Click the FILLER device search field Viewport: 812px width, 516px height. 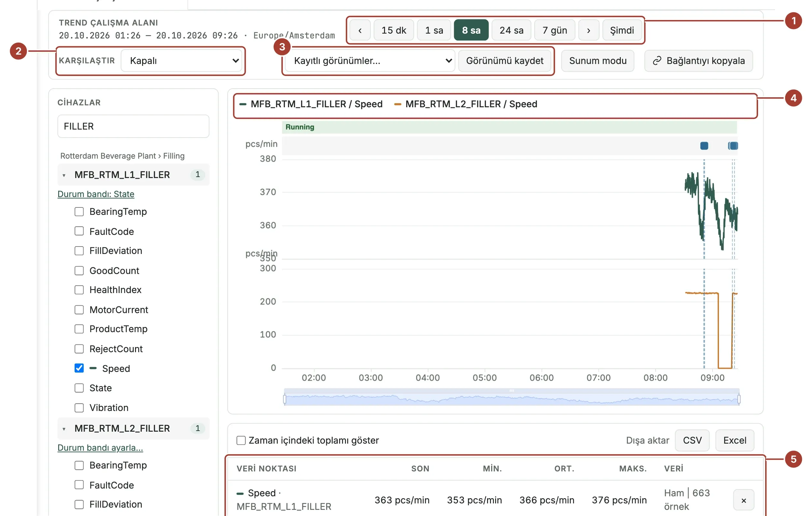(133, 126)
